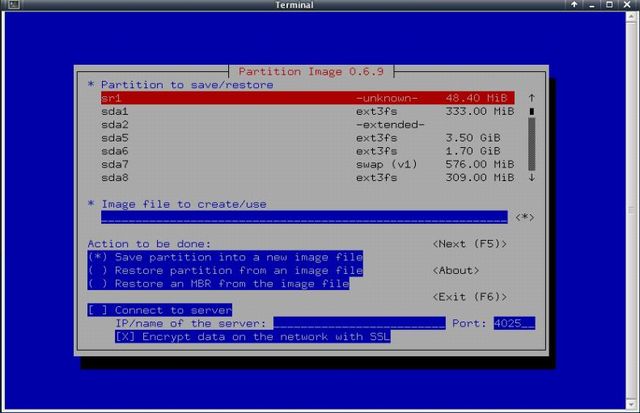This screenshot has height=413, width=640.
Task: Click the partition list scroll-down arrow
Action: (x=531, y=178)
